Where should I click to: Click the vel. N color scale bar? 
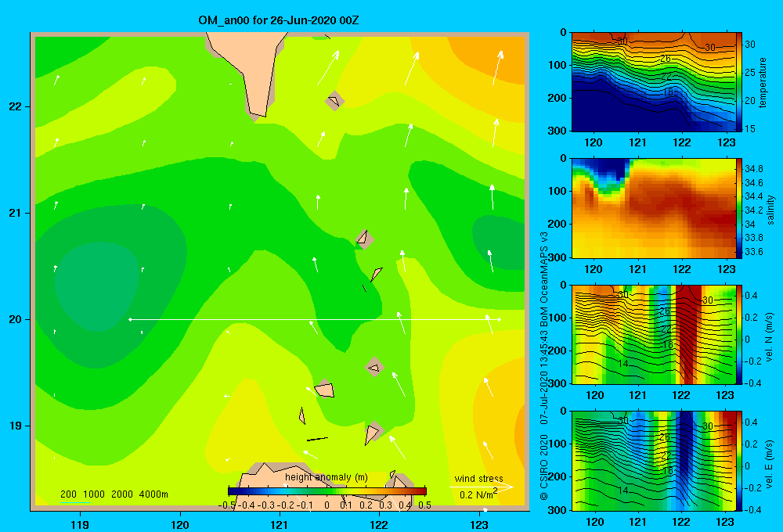point(739,334)
